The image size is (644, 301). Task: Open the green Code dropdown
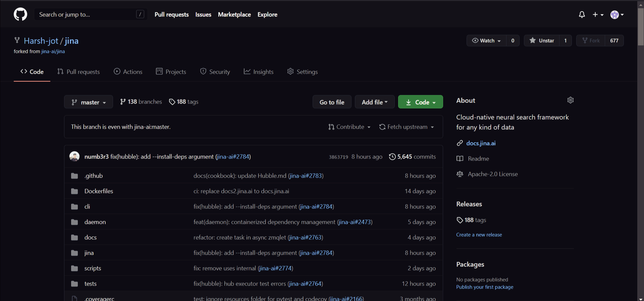(x=421, y=102)
